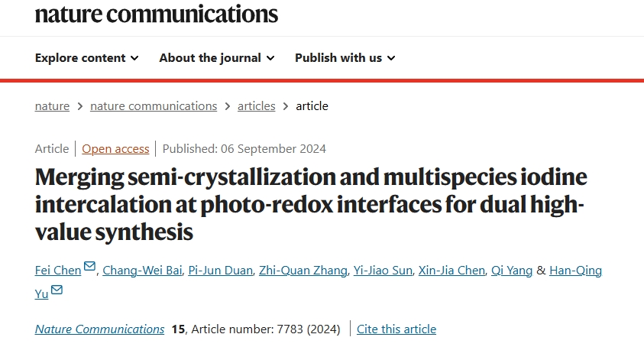Go to the nature breadcrumb link

[x=52, y=106]
